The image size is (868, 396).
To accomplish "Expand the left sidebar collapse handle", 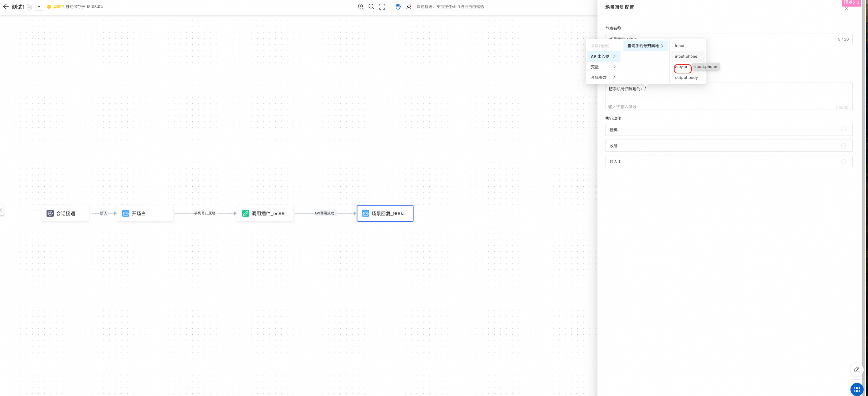I will click(x=1, y=210).
